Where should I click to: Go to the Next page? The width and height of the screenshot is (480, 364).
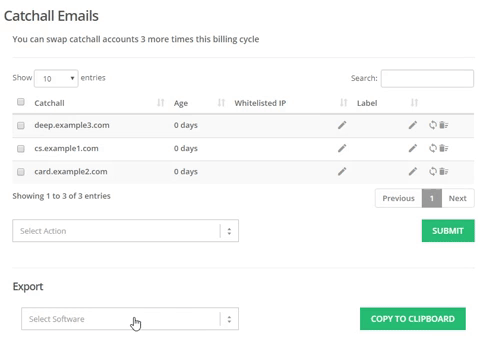[458, 198]
